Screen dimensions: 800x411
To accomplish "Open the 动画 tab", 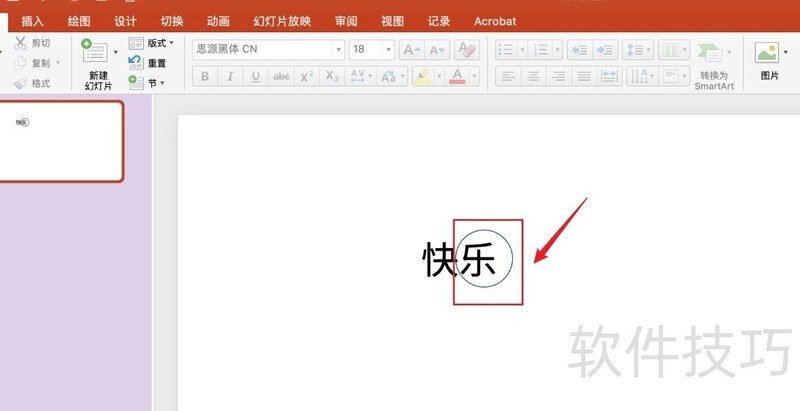I will 218,21.
